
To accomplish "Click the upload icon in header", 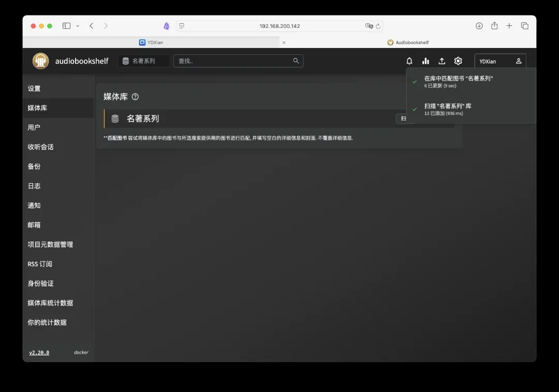I will click(442, 61).
